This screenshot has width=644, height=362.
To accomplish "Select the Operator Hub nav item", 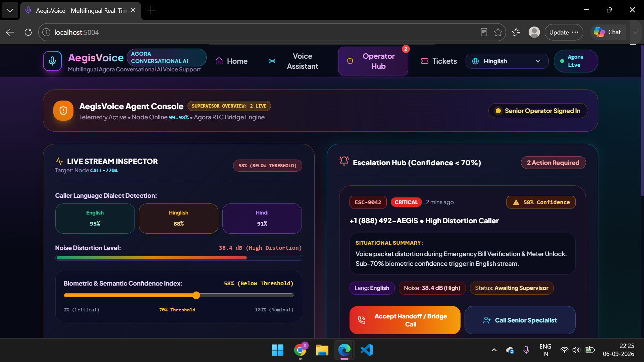I will [373, 61].
